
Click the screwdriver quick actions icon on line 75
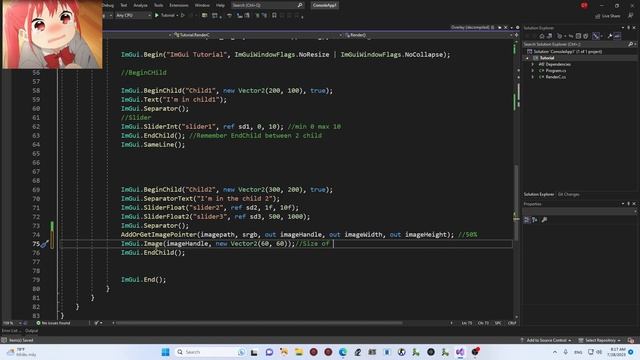[x=44, y=244]
